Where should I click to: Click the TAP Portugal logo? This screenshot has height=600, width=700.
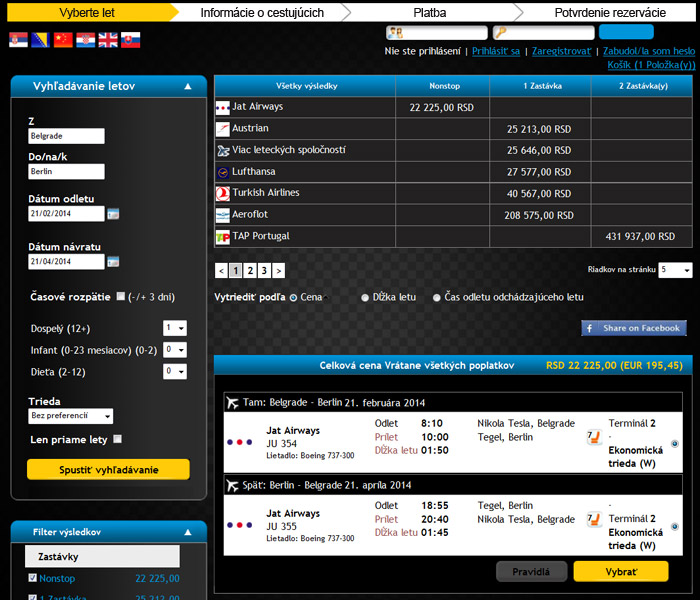tap(223, 237)
